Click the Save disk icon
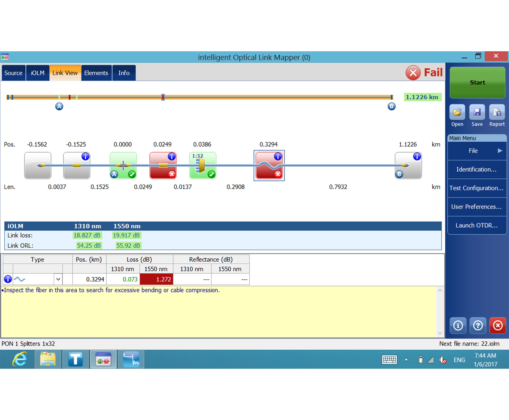The height and width of the screenshot is (420, 509). coord(477,112)
